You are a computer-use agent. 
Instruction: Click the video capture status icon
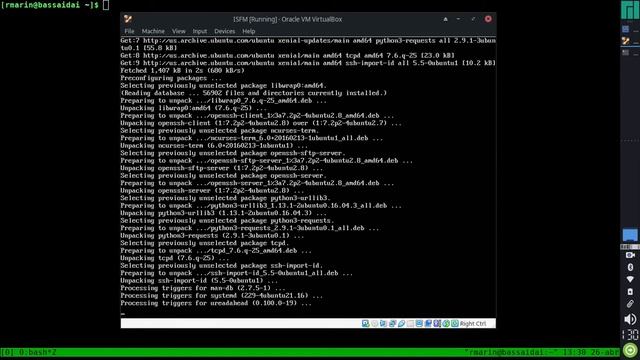click(428, 323)
